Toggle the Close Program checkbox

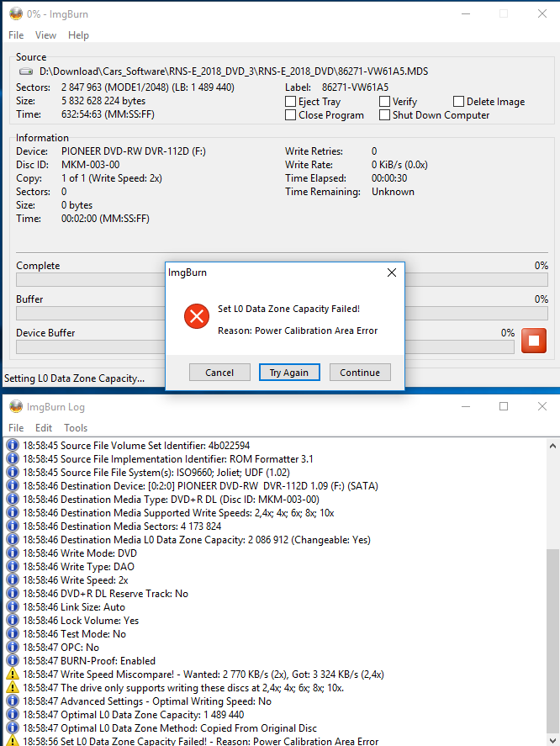[x=290, y=114]
